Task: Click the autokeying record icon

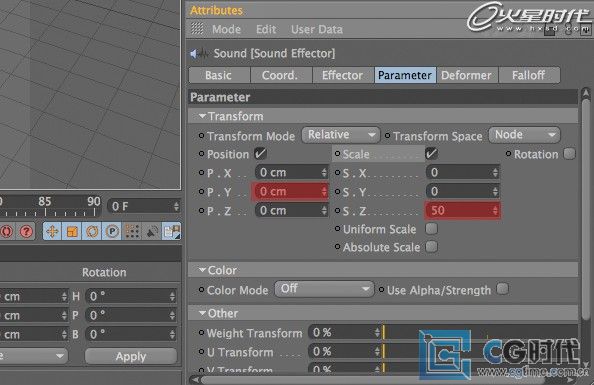Action: point(6,232)
